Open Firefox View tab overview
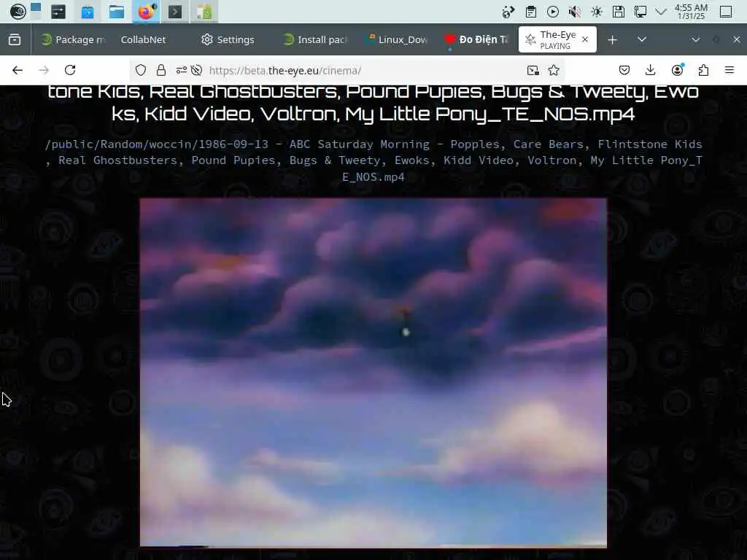The height and width of the screenshot is (560, 747). [x=15, y=39]
